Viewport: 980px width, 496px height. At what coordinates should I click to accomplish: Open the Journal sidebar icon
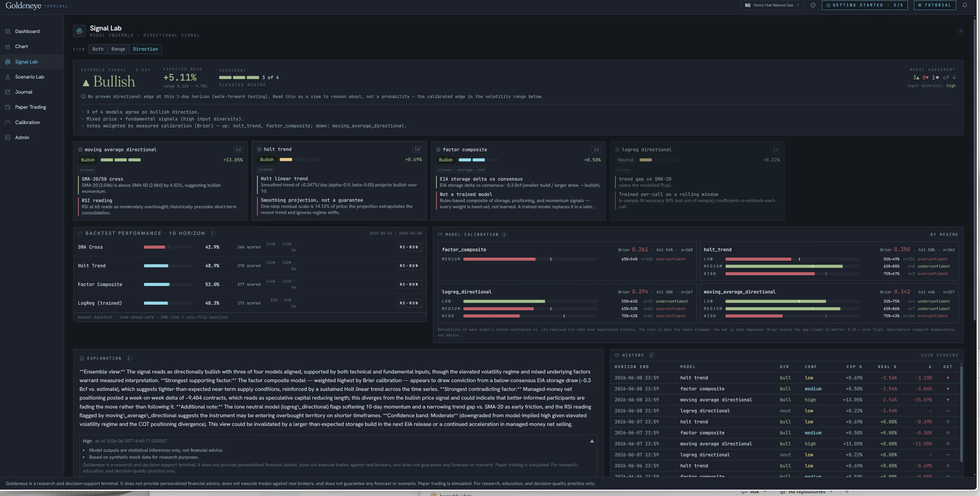(x=8, y=92)
